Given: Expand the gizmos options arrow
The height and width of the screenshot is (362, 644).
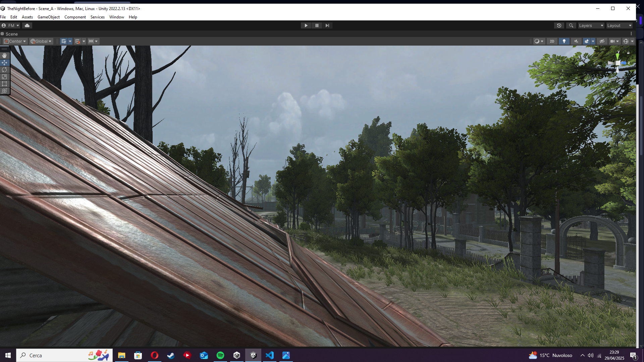Looking at the screenshot, I should (x=632, y=41).
